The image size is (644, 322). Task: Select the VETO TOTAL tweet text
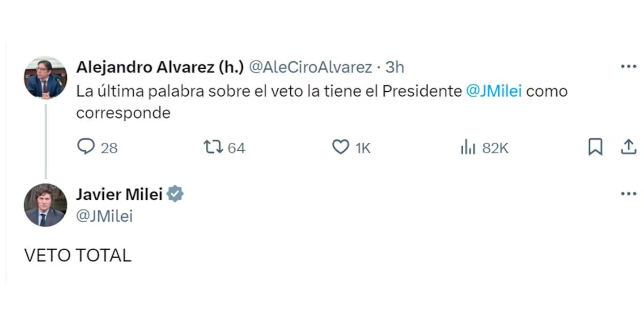(x=78, y=255)
